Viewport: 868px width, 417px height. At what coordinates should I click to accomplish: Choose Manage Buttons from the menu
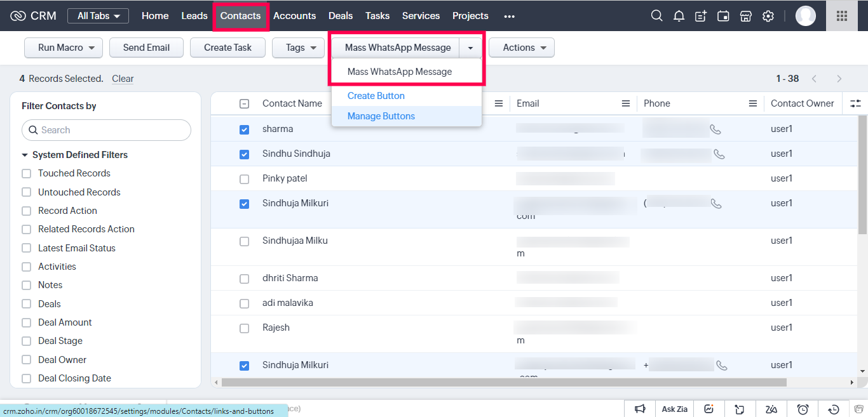(381, 116)
